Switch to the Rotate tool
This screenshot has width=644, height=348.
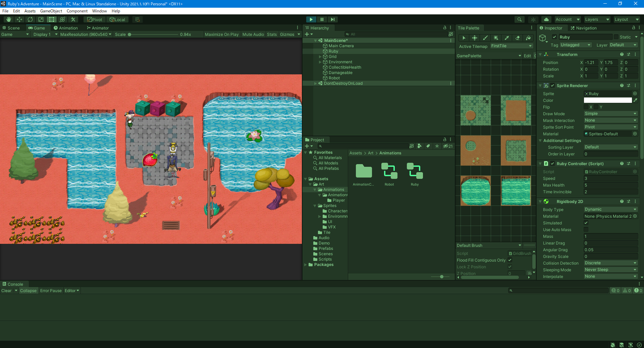[30, 19]
